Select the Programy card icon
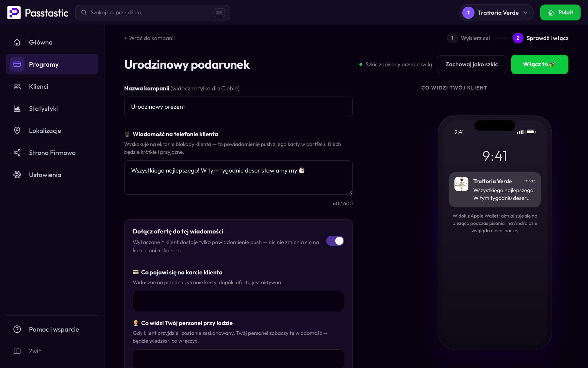588x368 pixels. click(17, 64)
